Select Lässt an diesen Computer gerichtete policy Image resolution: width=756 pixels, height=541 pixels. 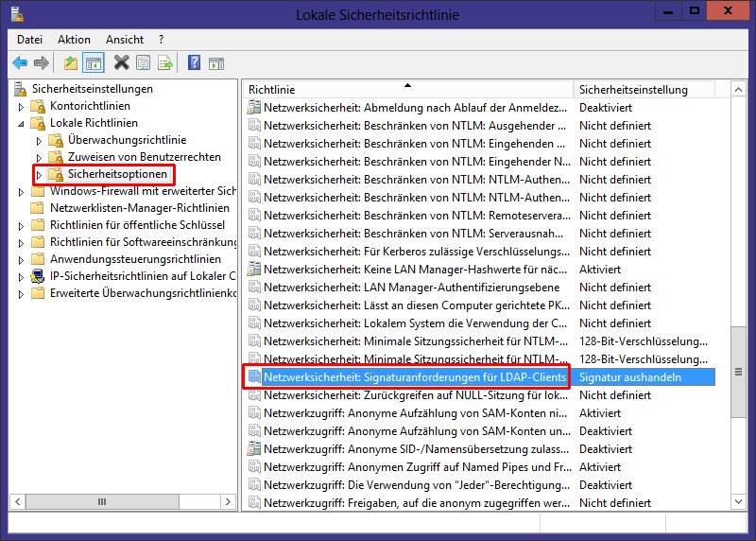click(x=417, y=305)
